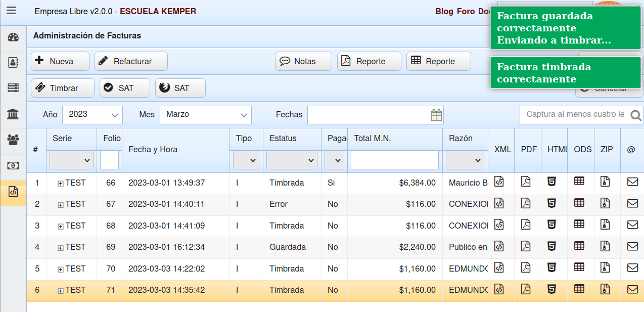Download XML for folio 71

(x=499, y=289)
